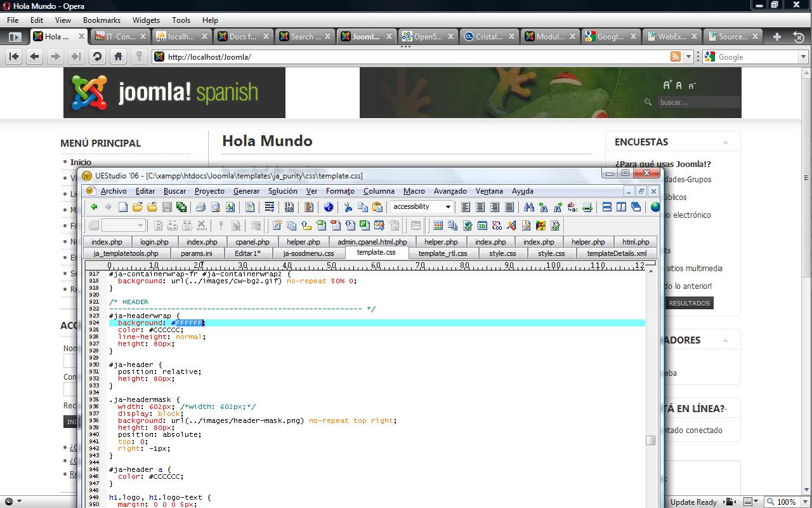The image size is (812, 508).
Task: Open a new Opera tab with plus button
Action: coord(777,37)
